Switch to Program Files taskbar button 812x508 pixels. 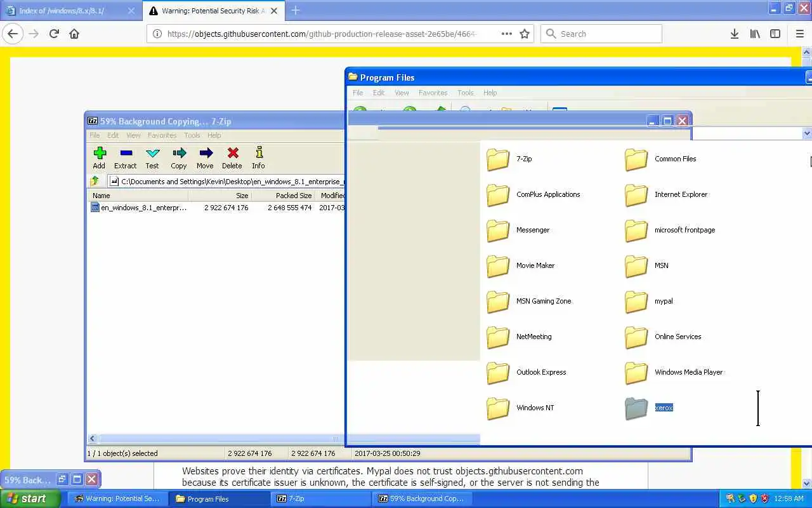pos(219,499)
